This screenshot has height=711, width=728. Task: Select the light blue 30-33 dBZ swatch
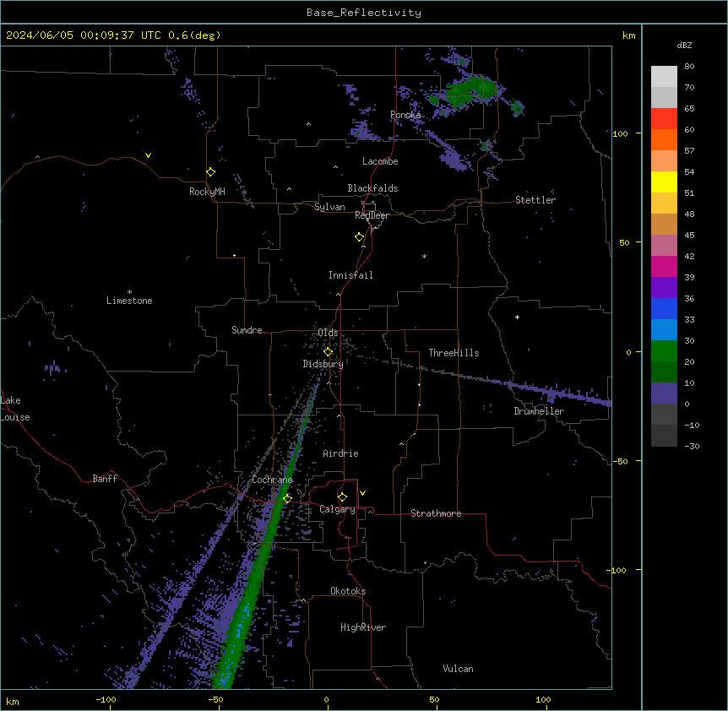(664, 330)
